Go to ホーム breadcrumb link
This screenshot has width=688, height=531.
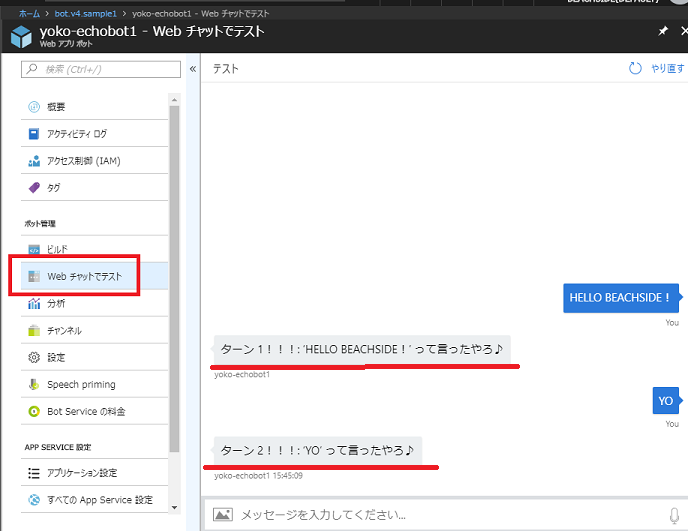click(29, 14)
